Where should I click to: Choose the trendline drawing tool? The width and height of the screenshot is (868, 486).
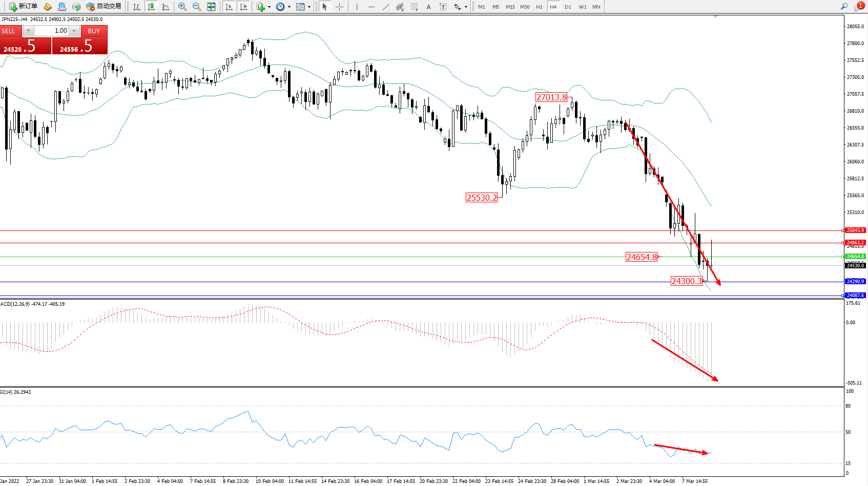click(x=386, y=7)
